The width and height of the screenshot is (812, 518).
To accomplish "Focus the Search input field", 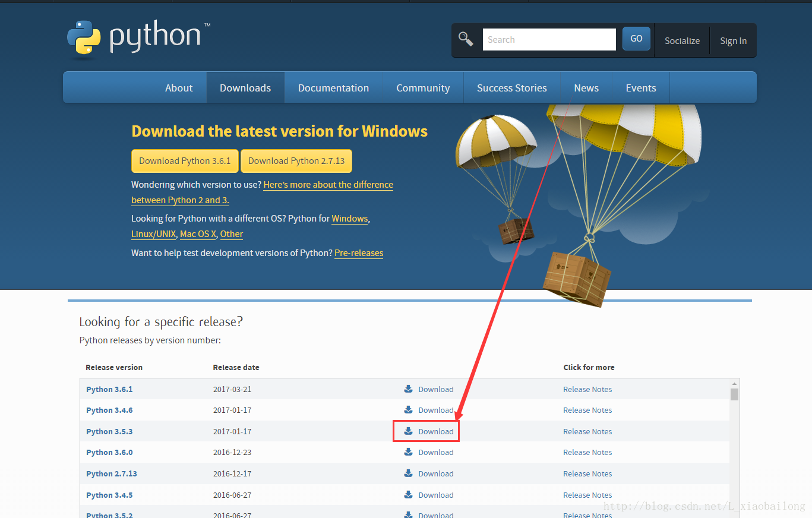I will pyautogui.click(x=549, y=39).
